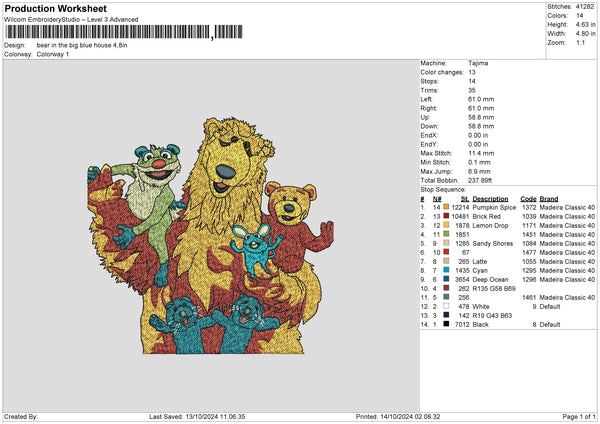The width and height of the screenshot is (600, 424).
Task: Click the 'Stop Sequence:' heading
Action: [443, 190]
